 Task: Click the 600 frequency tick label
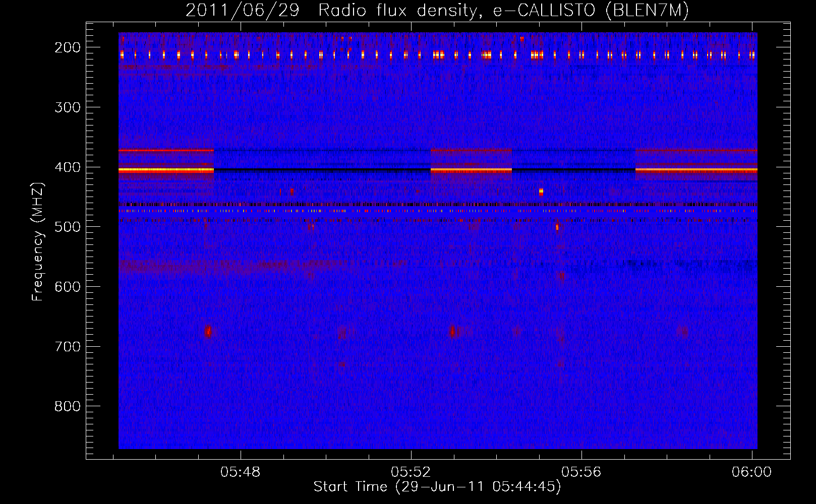pyautogui.click(x=67, y=287)
